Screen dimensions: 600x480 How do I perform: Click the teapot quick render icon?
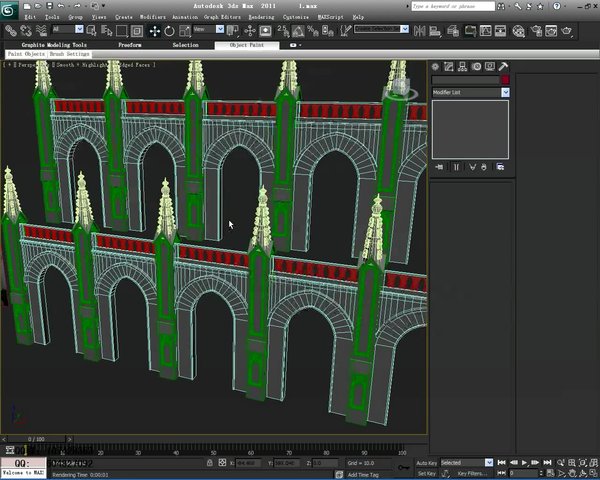point(566,31)
